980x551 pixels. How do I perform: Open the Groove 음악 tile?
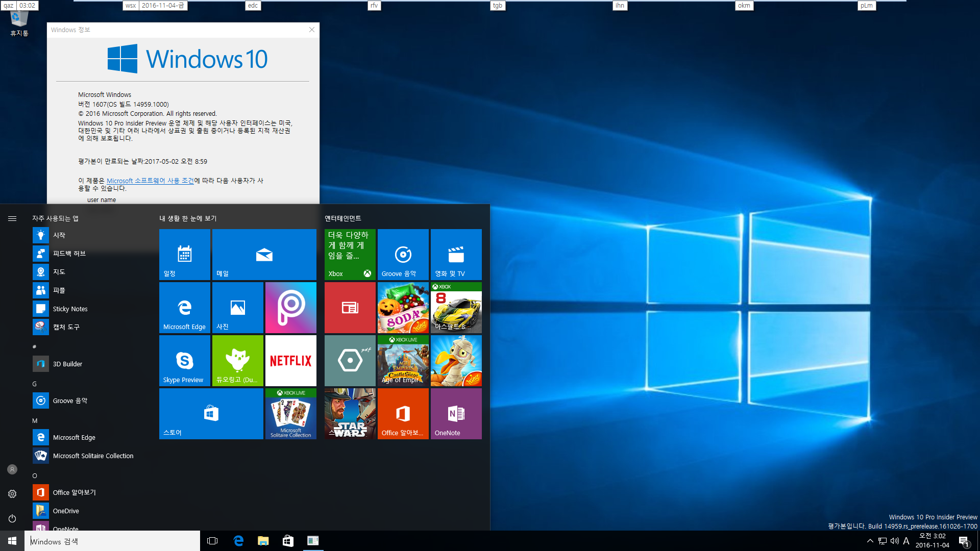(403, 254)
